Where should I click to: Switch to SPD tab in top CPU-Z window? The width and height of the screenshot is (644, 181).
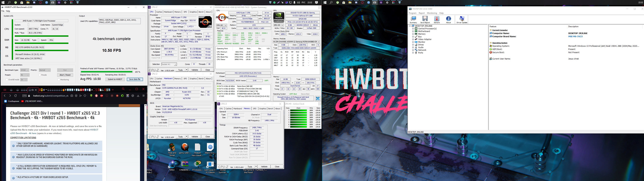[x=185, y=12]
